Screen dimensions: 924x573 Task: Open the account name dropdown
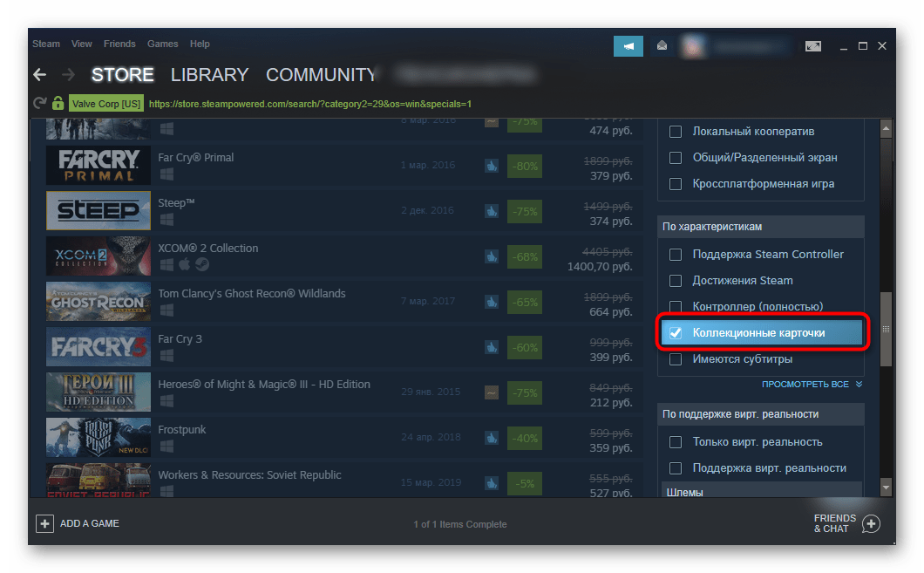tap(750, 46)
